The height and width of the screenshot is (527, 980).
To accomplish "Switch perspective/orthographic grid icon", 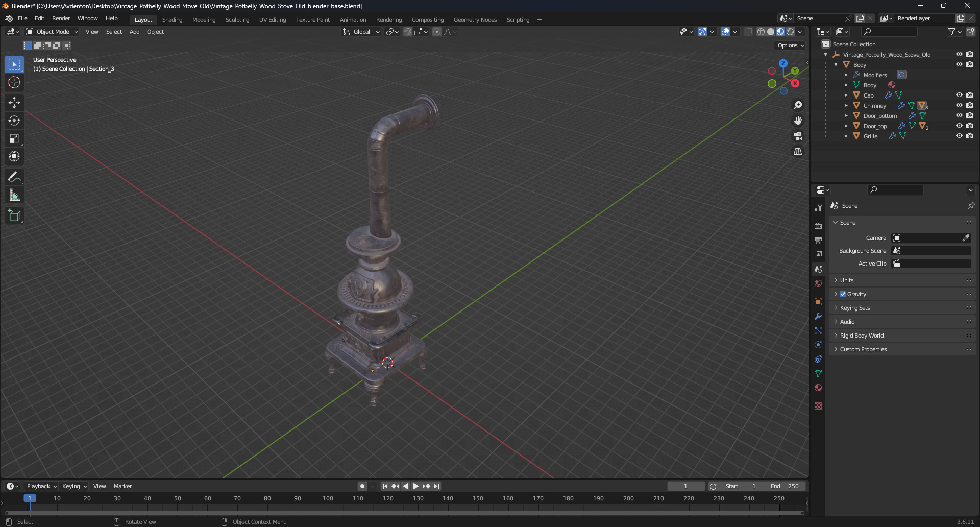I will (x=798, y=152).
